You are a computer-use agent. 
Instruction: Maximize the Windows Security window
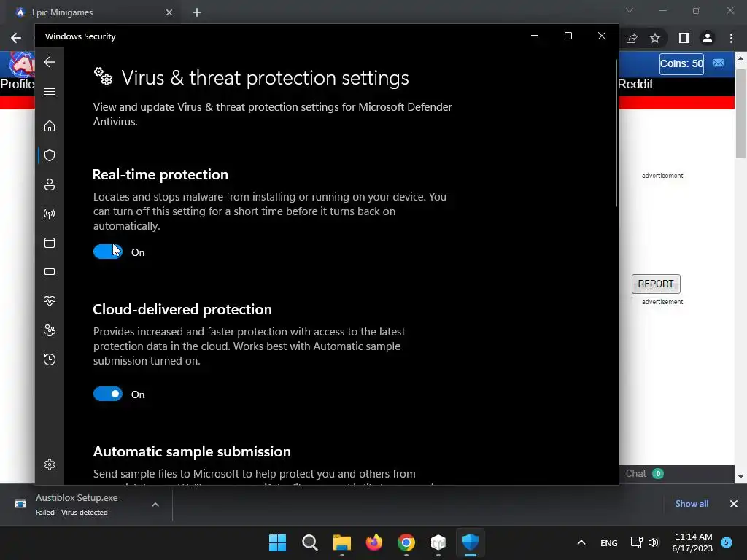(568, 36)
